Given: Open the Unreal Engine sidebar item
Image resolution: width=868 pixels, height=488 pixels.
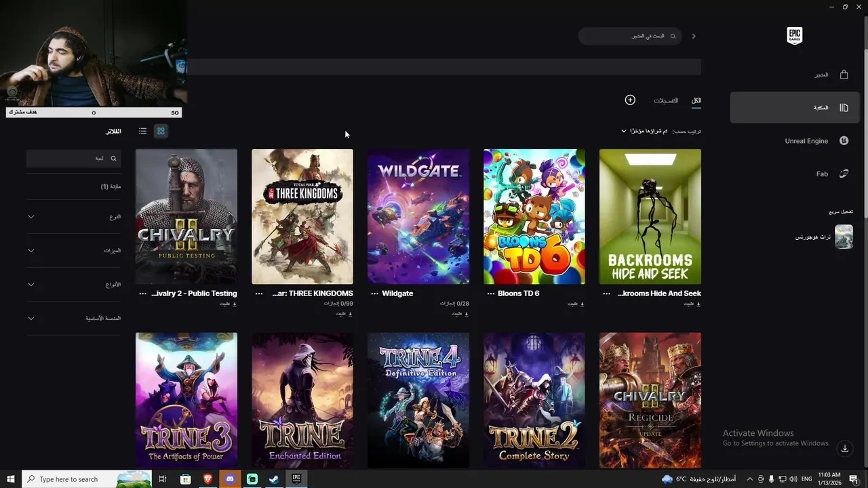Looking at the screenshot, I should pos(795,141).
